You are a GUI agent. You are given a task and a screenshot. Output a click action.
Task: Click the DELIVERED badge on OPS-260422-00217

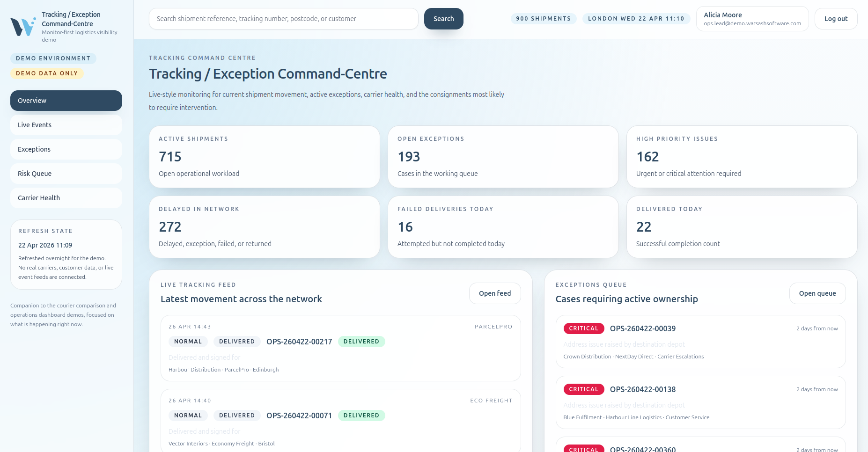(361, 342)
